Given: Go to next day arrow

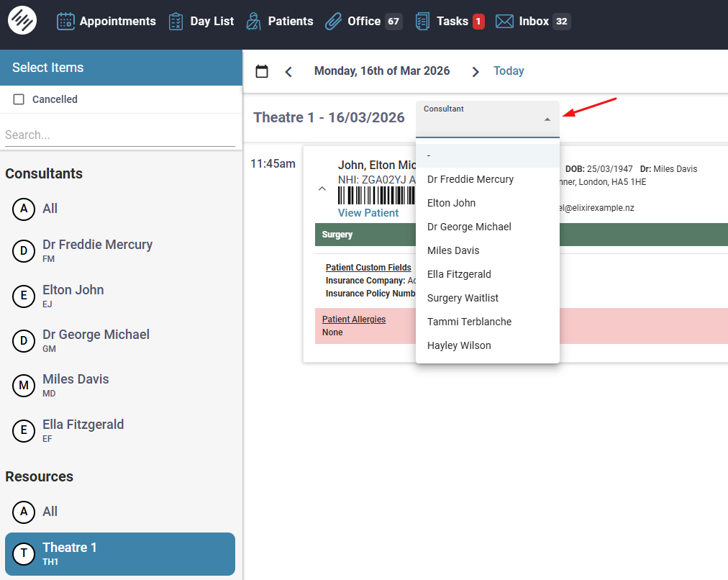Looking at the screenshot, I should [475, 71].
